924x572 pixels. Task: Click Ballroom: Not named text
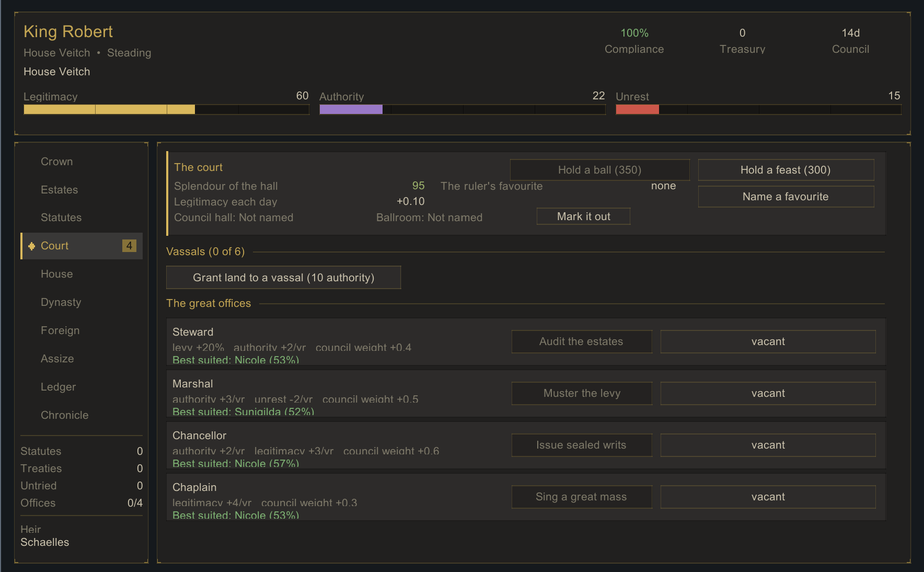click(429, 218)
